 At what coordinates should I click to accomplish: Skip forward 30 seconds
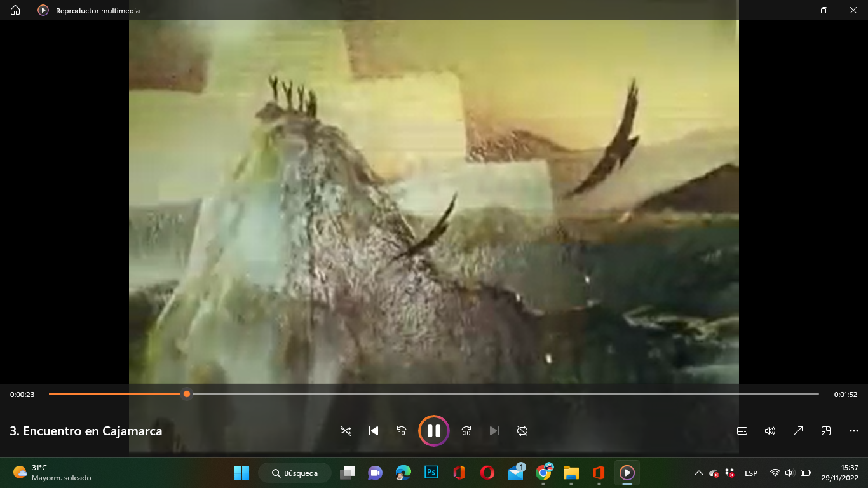pyautogui.click(x=466, y=431)
